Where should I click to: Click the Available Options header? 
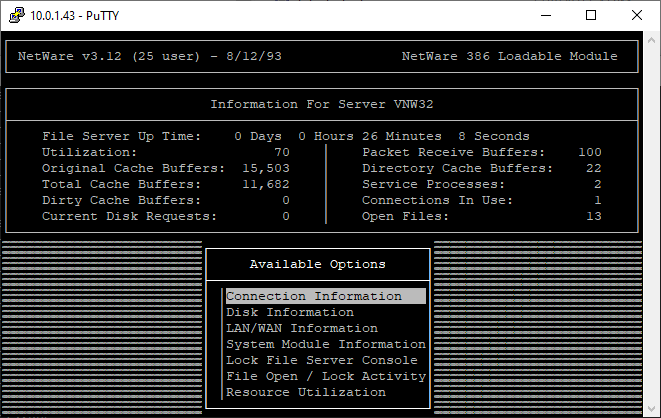pyautogui.click(x=318, y=264)
